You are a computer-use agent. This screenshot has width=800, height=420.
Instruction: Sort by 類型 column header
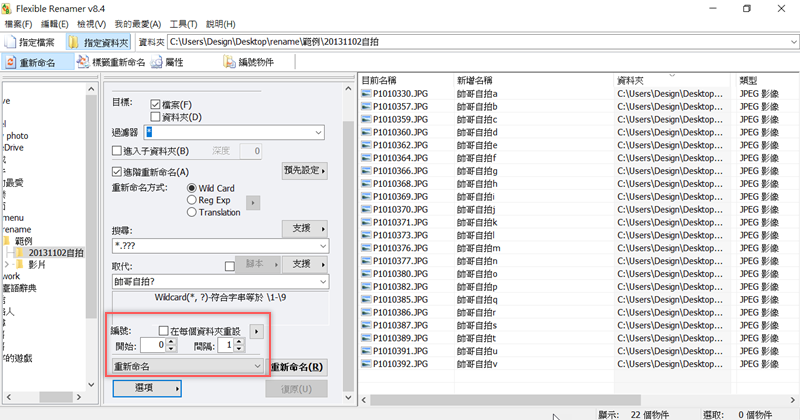(767, 80)
